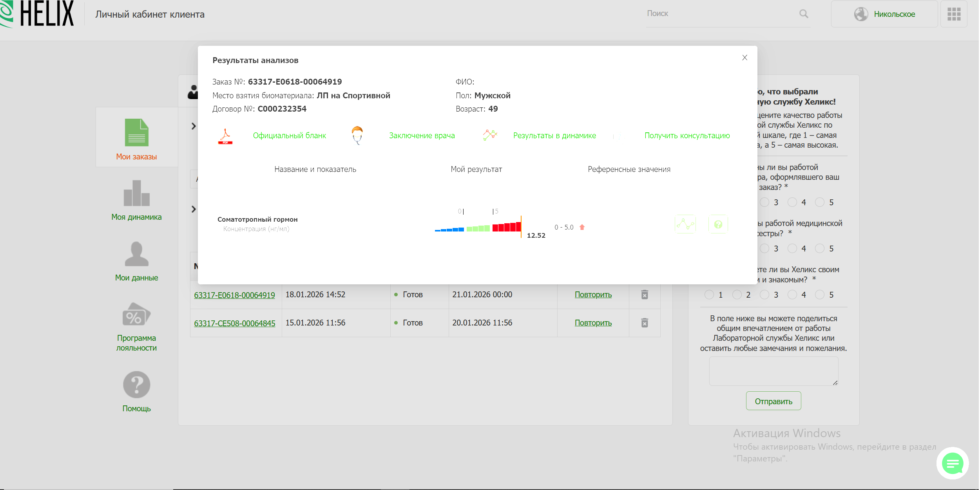This screenshot has width=980, height=490.
Task: Click the doctor's conclusion icon
Action: [x=357, y=136]
